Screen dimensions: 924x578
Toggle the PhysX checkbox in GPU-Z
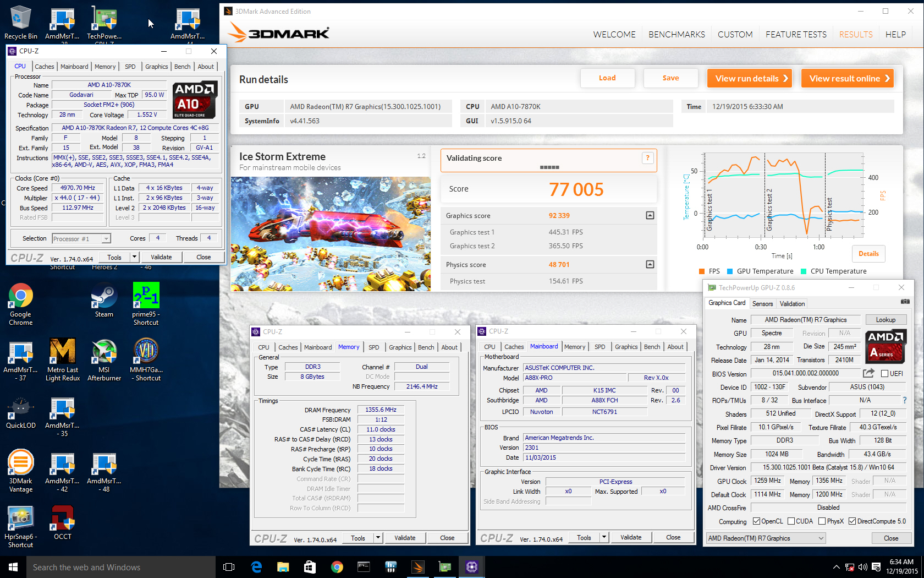(822, 521)
